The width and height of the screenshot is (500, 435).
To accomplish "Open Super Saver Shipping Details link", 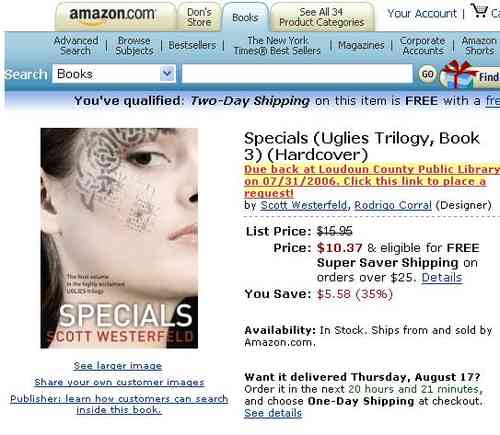I will pos(442,277).
